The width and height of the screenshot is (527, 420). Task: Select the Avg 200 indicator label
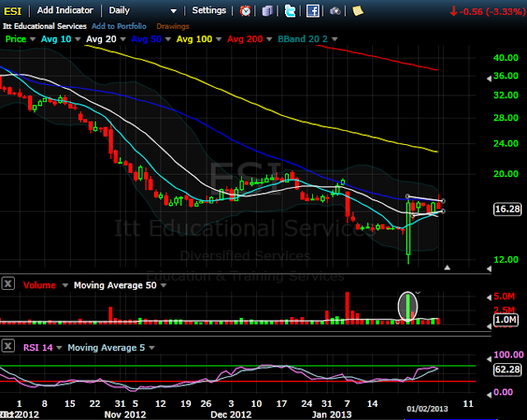pyautogui.click(x=245, y=39)
